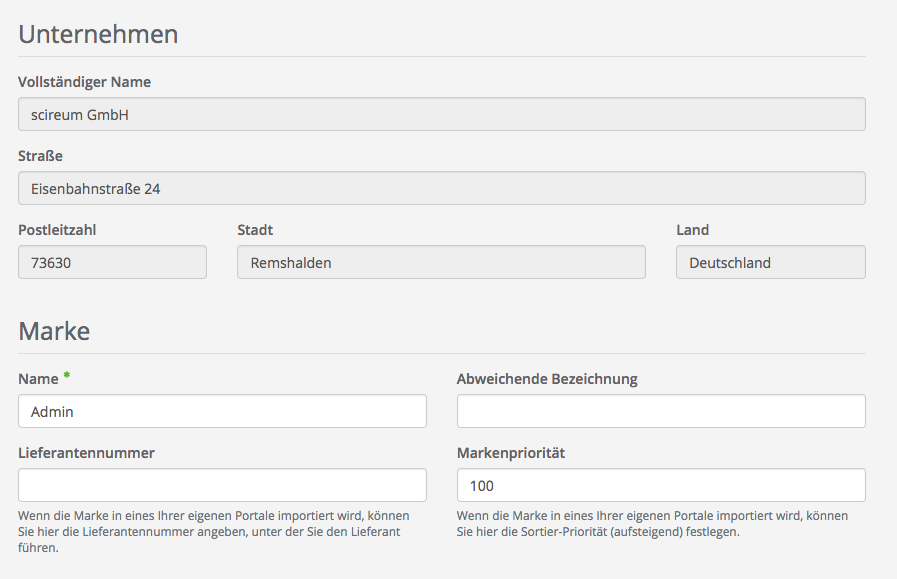
Task: Click the Vollständiger Name field containing scireum GmbH
Action: tap(441, 114)
